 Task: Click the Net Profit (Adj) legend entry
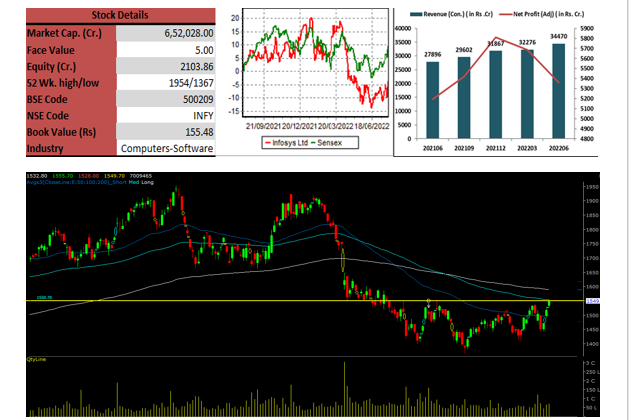click(542, 14)
